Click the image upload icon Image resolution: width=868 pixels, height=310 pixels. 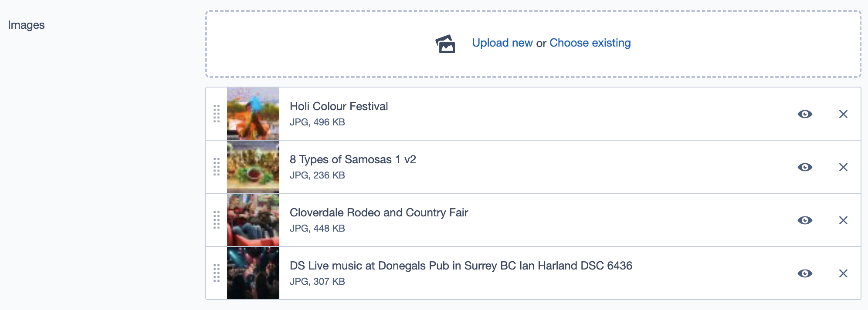click(x=445, y=44)
